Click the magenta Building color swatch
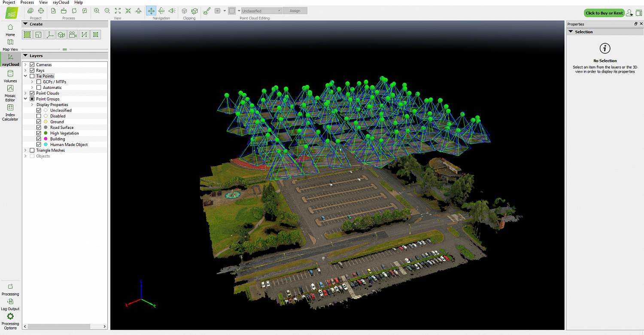 (46, 139)
